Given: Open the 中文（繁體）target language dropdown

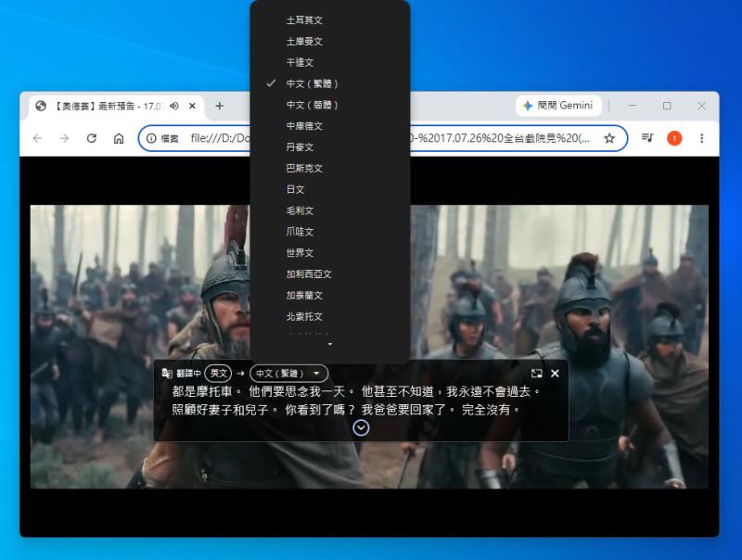Looking at the screenshot, I should pos(288,373).
